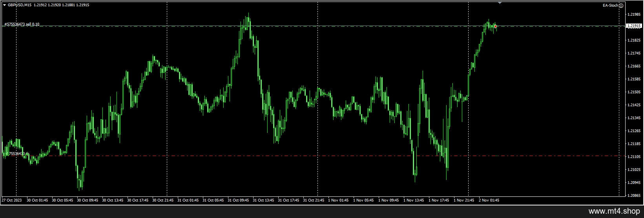Click the 1.21425 price axis label
Viewport: 644px width, 218px height.
pos(634,105)
